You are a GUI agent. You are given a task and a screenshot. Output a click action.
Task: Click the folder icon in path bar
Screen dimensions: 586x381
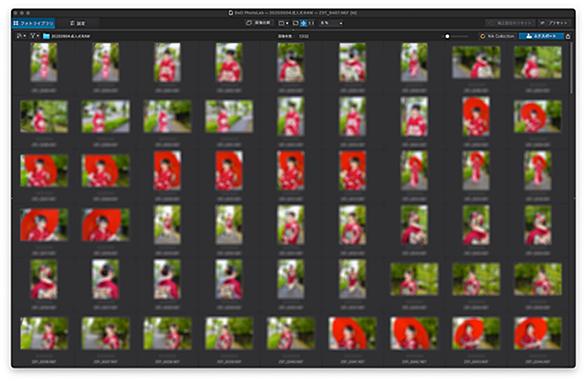pos(46,36)
